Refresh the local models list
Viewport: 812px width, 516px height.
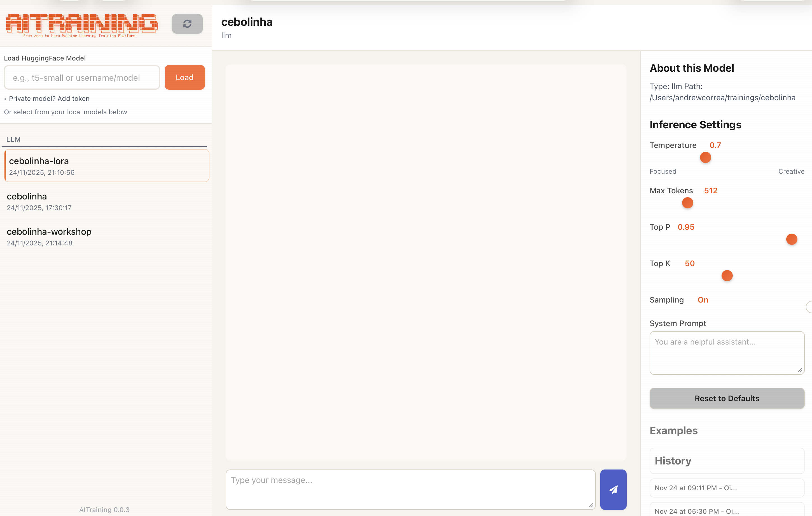(x=188, y=24)
